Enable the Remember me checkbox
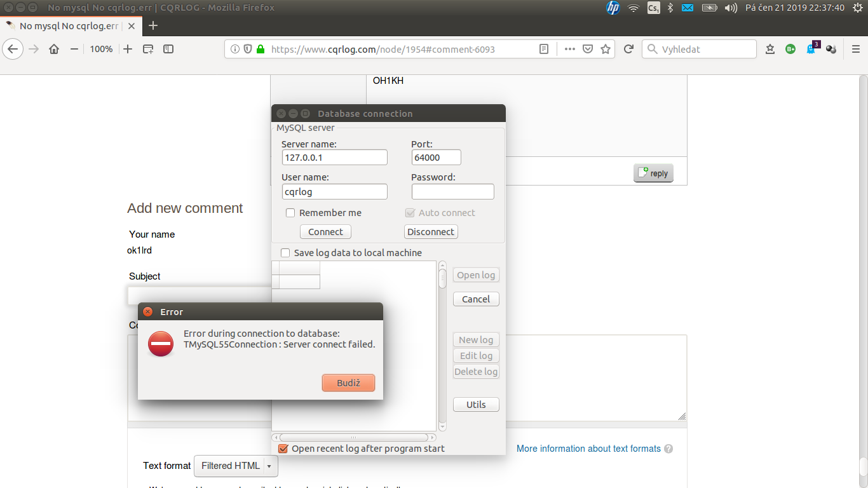 coord(290,213)
